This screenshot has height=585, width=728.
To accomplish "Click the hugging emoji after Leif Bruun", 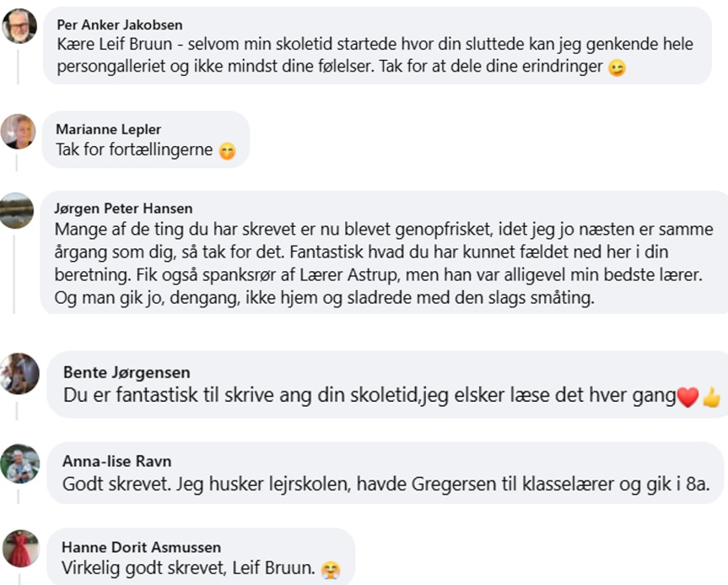I will coord(331,570).
